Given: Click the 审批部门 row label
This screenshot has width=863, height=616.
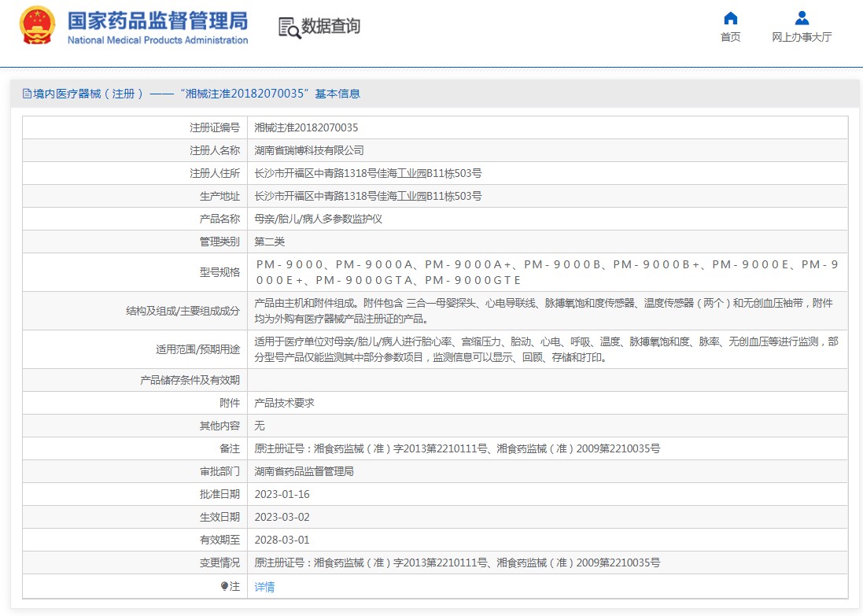Looking at the screenshot, I should click(219, 471).
